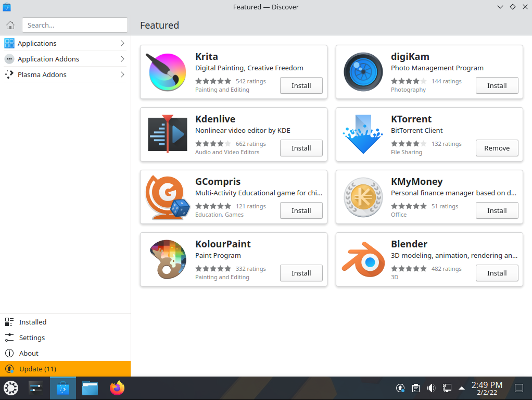Launch Firefox from the taskbar
The height and width of the screenshot is (400, 532).
click(117, 388)
